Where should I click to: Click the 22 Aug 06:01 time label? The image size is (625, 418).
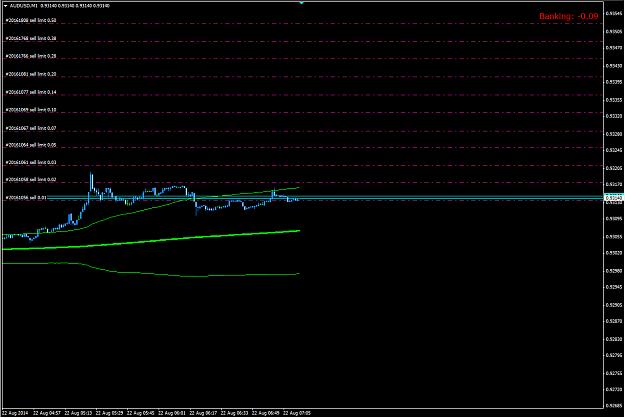click(x=172, y=413)
